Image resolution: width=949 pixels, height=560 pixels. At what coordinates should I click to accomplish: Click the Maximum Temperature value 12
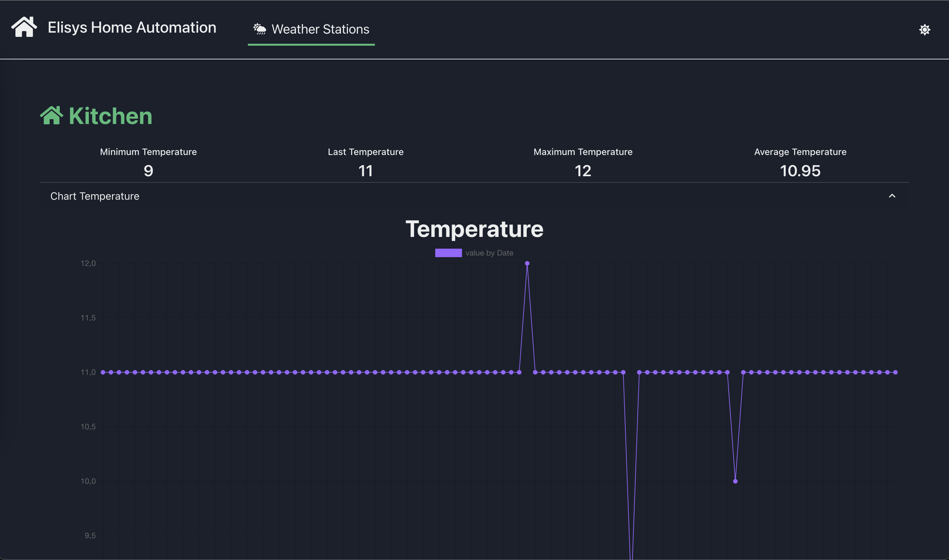583,171
